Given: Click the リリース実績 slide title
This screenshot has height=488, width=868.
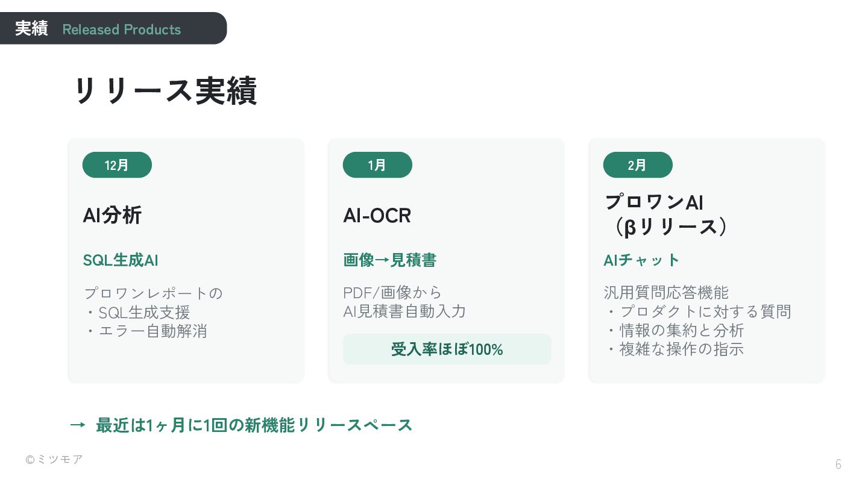Looking at the screenshot, I should [x=165, y=92].
